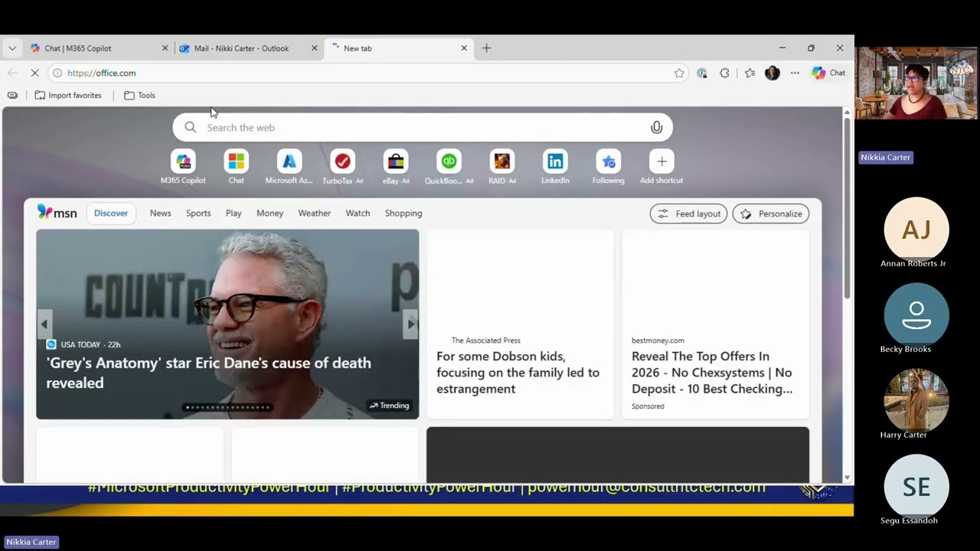This screenshot has height=551, width=980.
Task: Select Harry Carter participant tile
Action: coord(916,405)
